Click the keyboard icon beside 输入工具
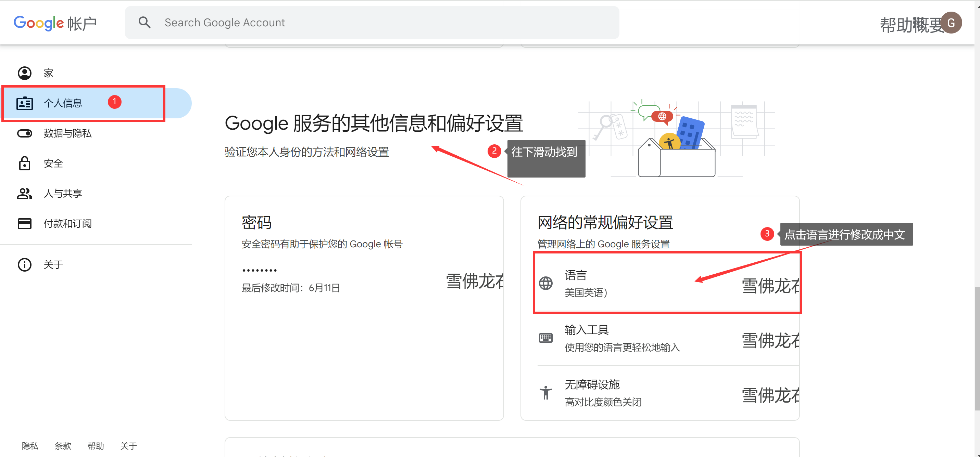 [545, 338]
